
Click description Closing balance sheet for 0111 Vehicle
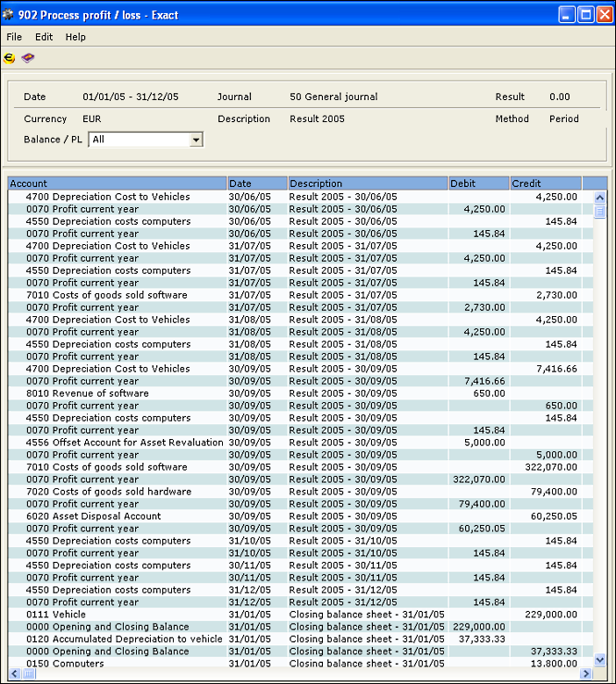(367, 615)
